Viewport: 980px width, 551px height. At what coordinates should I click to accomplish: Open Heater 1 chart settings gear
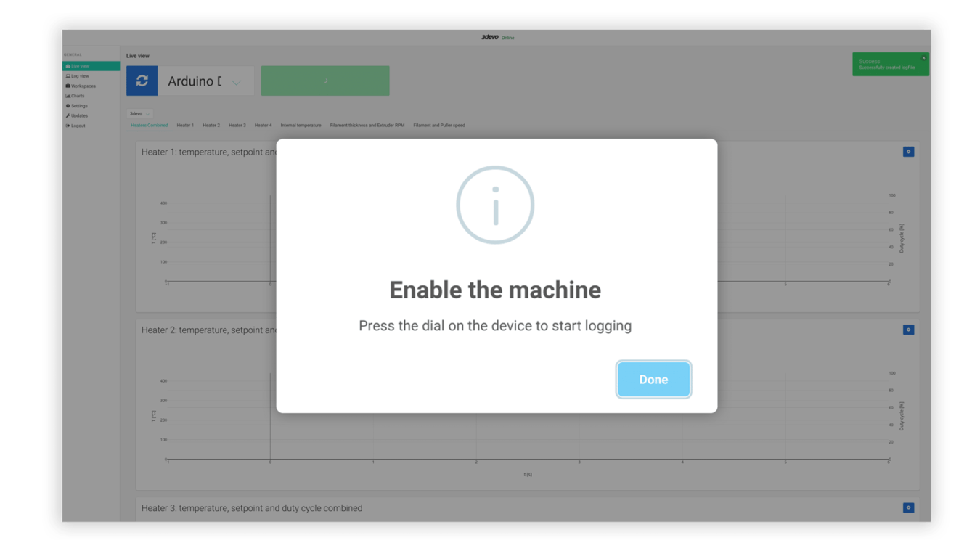[908, 151]
